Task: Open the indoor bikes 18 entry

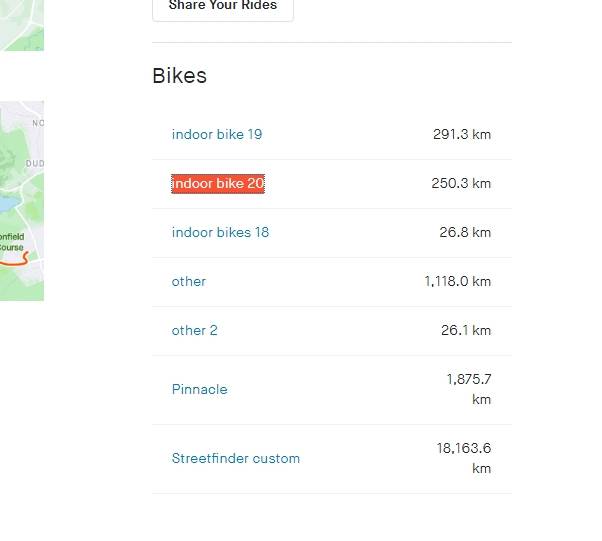Action: [x=220, y=232]
